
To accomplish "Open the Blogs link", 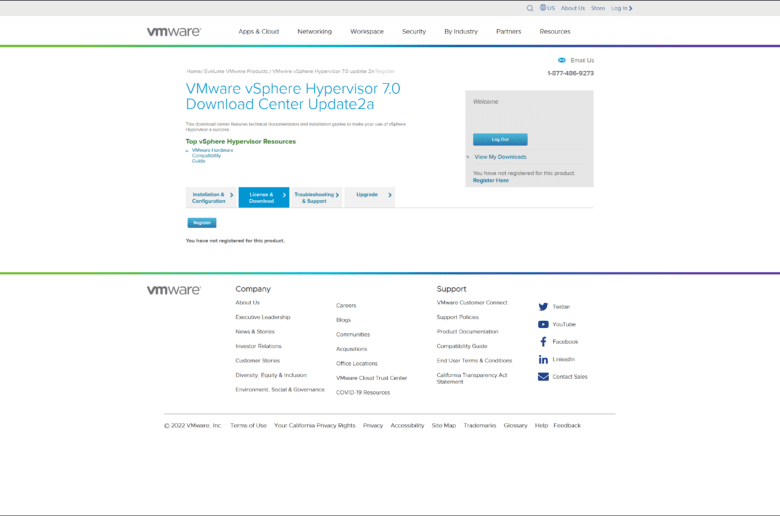I will tap(343, 320).
